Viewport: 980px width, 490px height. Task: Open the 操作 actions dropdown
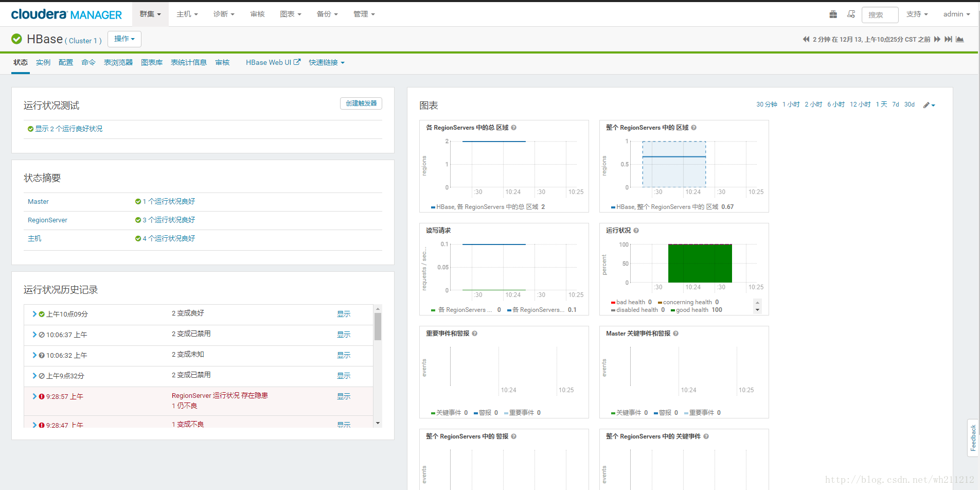click(x=124, y=39)
